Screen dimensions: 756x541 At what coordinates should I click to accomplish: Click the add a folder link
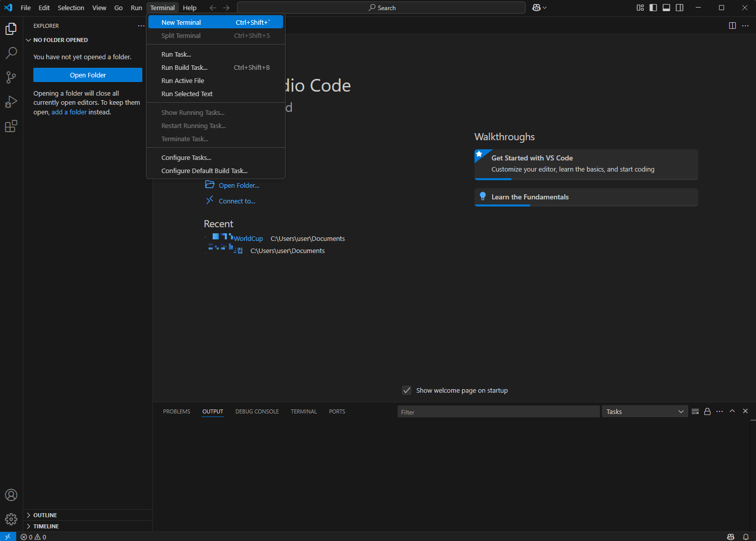(x=69, y=112)
